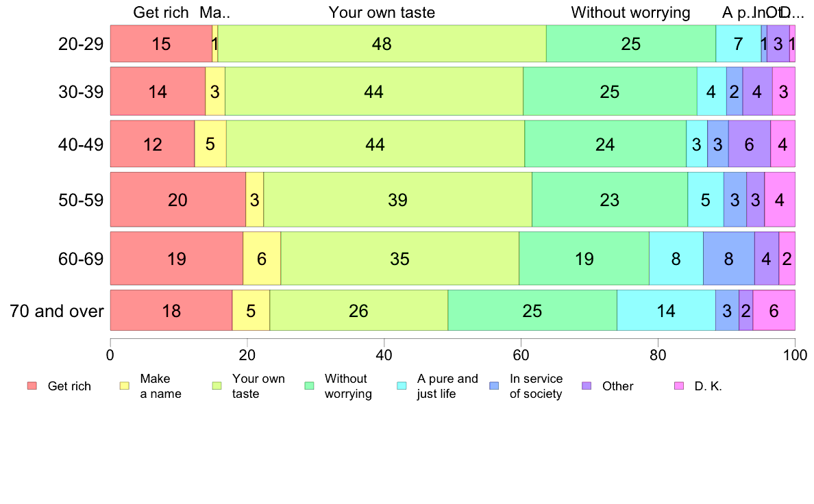814x504 pixels.
Task: Click the Your own taste column header
Action: tap(382, 12)
